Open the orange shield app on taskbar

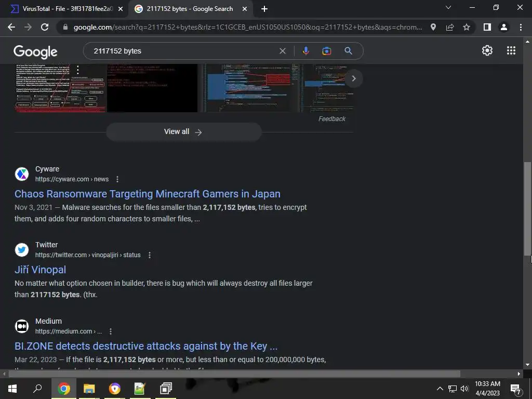pyautogui.click(x=115, y=389)
